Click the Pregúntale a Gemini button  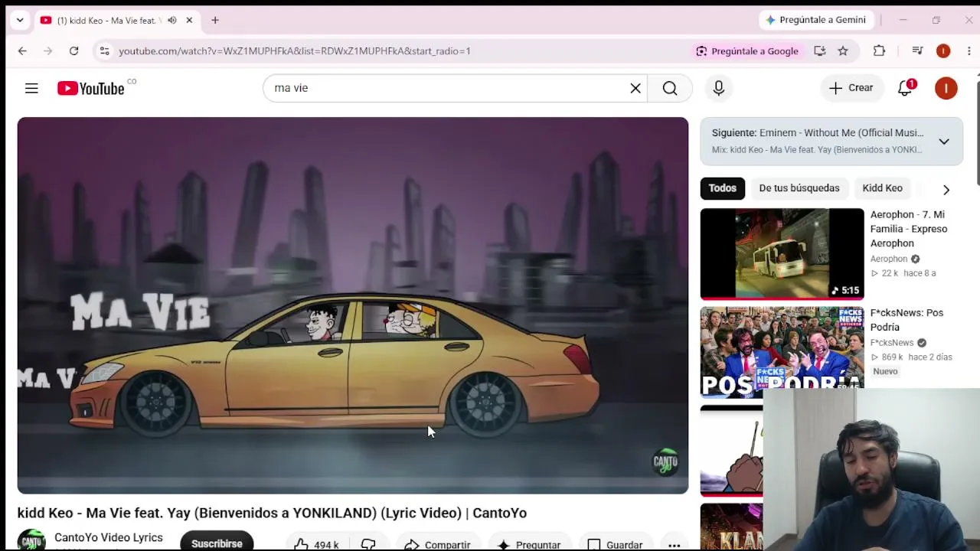click(x=816, y=20)
